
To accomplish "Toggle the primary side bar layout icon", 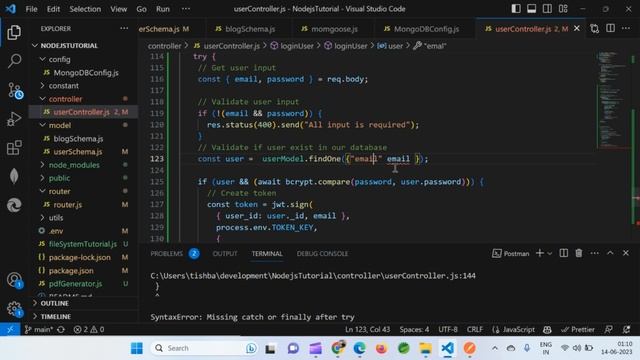I will [x=516, y=9].
